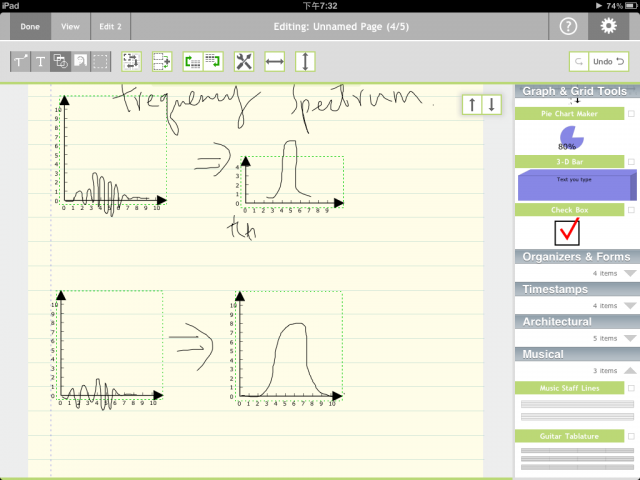Image resolution: width=640 pixels, height=480 pixels.
Task: Pick the 80% pie chart thumbnail
Action: pyautogui.click(x=571, y=138)
